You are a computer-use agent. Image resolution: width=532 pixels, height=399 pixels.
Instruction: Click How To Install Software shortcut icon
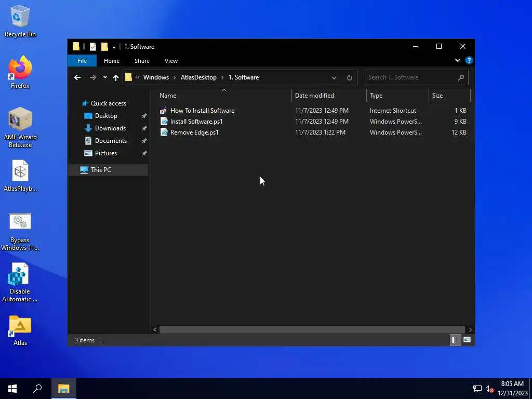click(164, 111)
